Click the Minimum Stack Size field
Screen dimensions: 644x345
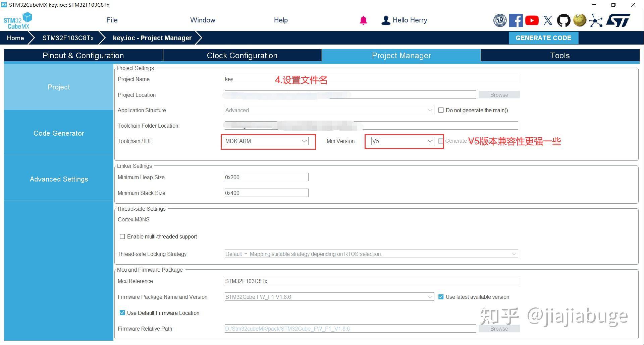[x=266, y=193]
